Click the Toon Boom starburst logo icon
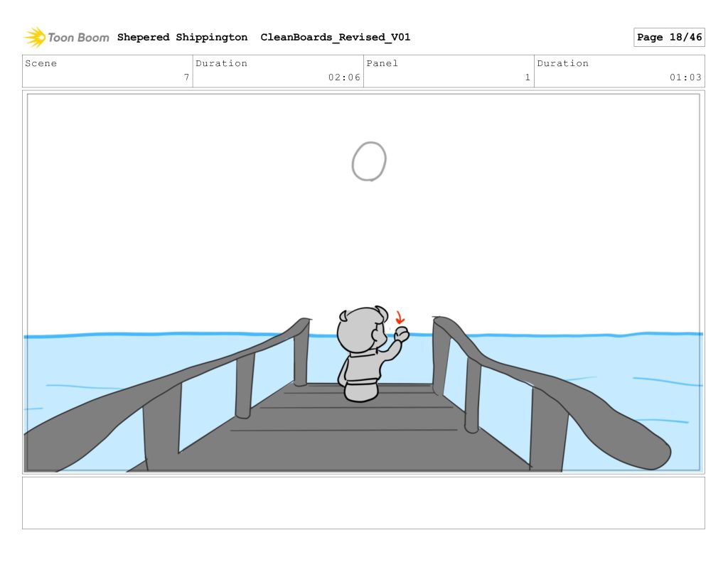The image size is (728, 562). click(x=35, y=37)
